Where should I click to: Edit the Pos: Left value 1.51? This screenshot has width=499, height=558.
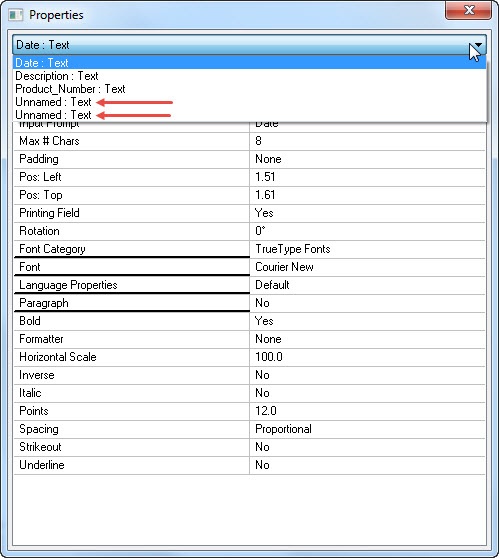tap(367, 177)
